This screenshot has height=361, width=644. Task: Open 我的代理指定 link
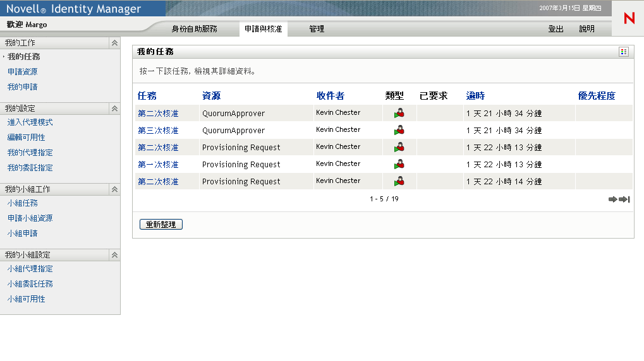pyautogui.click(x=30, y=153)
